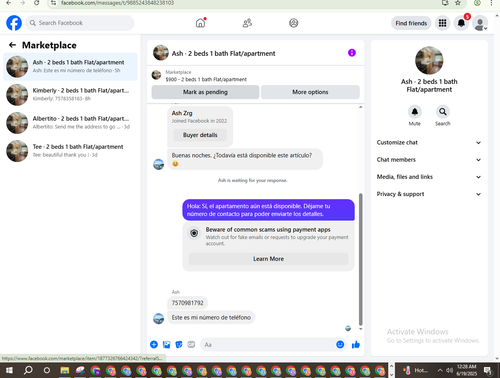Choose a GIF from composer
The width and height of the screenshot is (500, 378).
coord(191,344)
